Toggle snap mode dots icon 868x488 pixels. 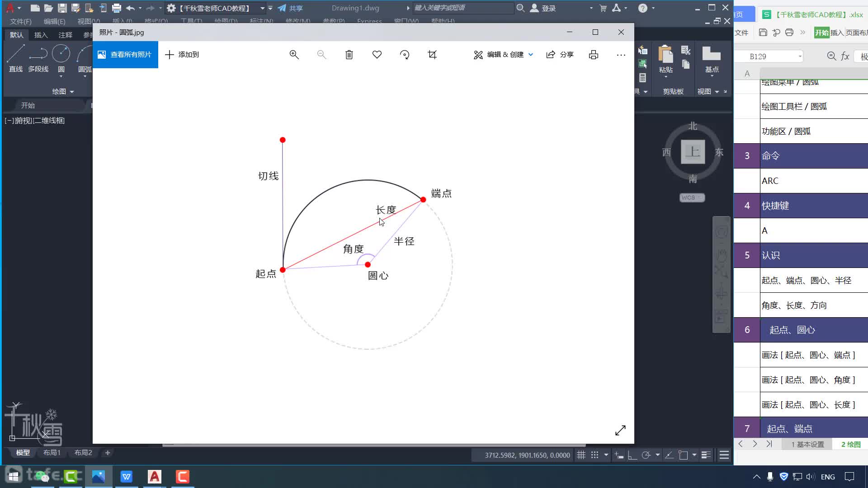(595, 455)
